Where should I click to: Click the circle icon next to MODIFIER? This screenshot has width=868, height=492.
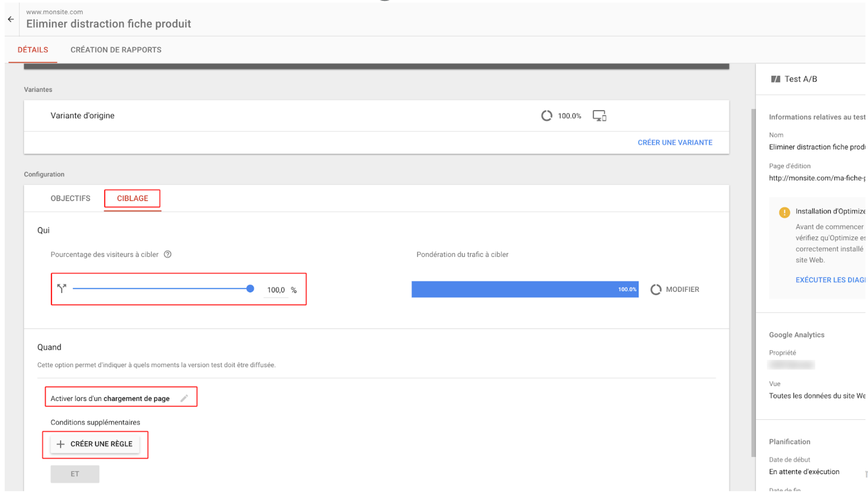(x=656, y=289)
